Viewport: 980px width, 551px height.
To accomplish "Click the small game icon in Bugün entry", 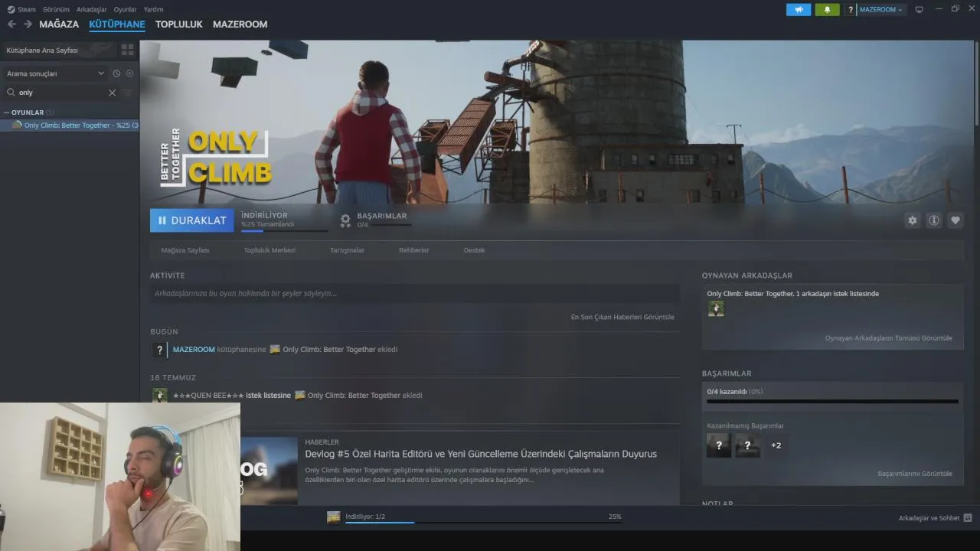I will pos(275,350).
